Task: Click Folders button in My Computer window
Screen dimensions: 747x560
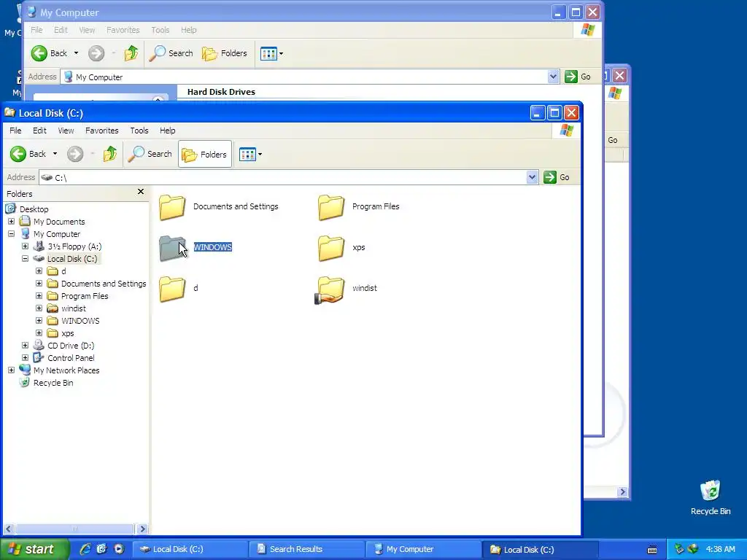Action: point(225,53)
